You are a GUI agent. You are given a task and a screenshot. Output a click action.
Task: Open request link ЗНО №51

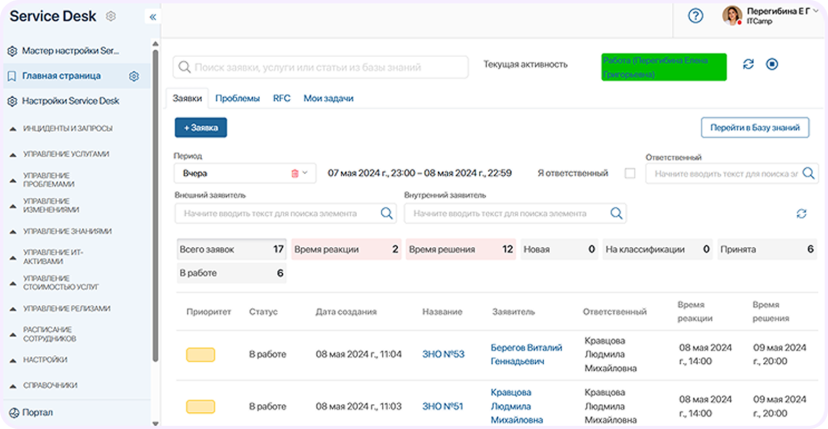tap(443, 406)
